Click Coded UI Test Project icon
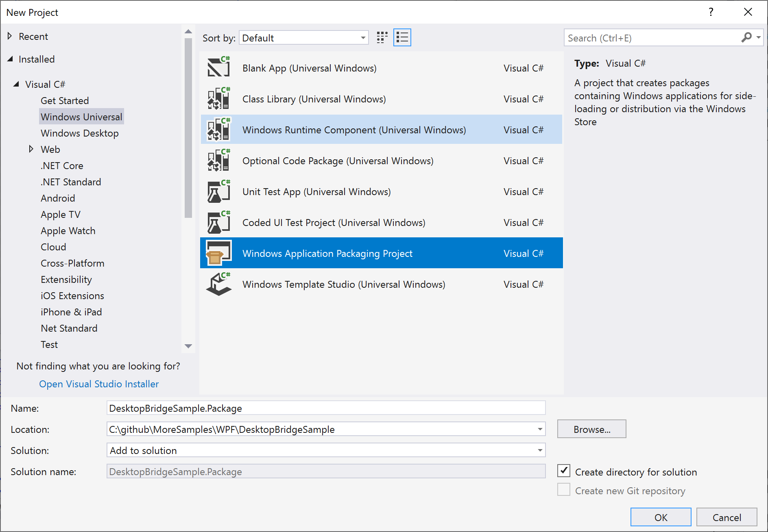The height and width of the screenshot is (532, 768). [219, 222]
